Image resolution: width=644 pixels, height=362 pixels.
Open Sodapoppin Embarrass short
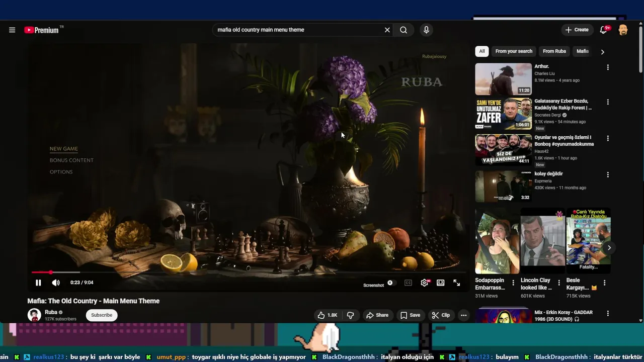(497, 241)
